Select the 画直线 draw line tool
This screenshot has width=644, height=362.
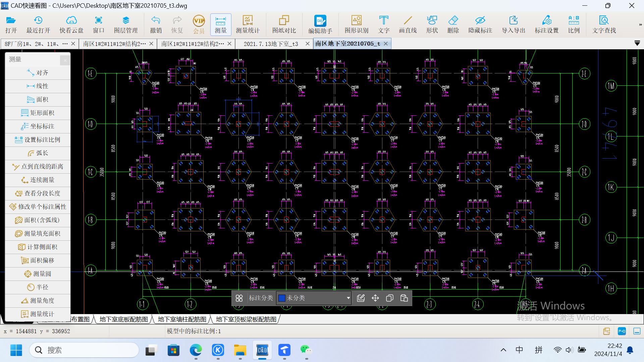tap(408, 24)
